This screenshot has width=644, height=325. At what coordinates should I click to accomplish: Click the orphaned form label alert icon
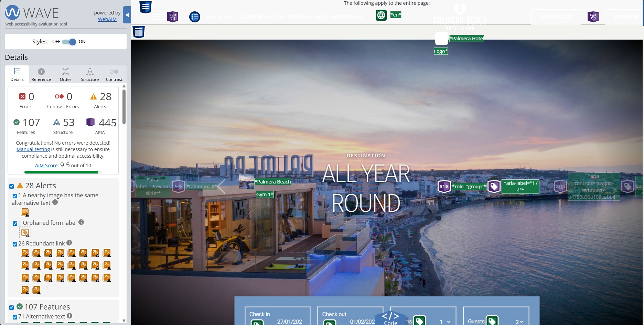25,233
